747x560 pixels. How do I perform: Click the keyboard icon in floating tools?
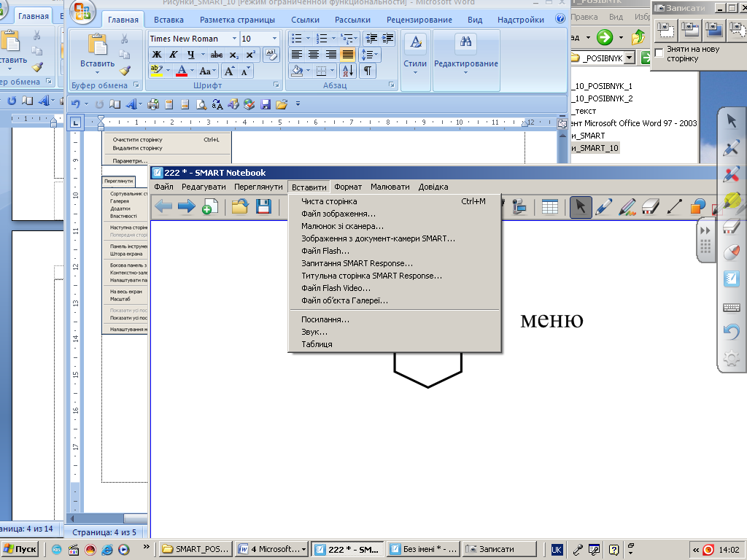[731, 308]
